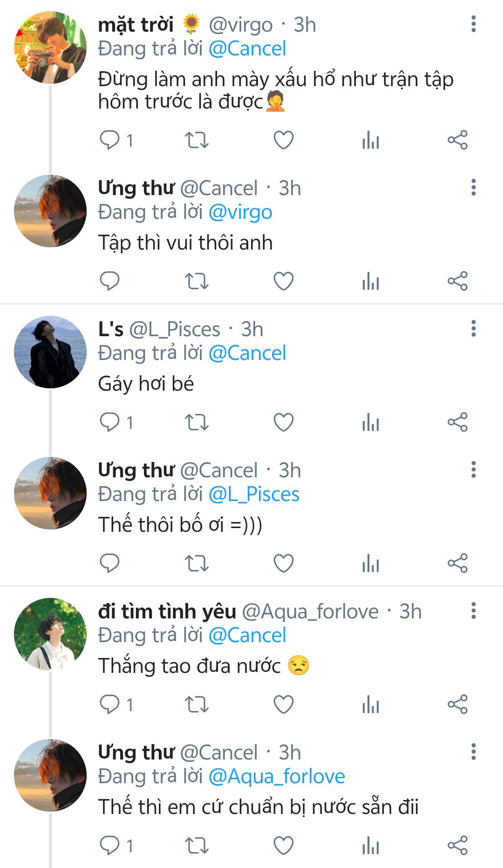Reply to 'Thế thôi bố ơi =)))' tweet
The height and width of the screenshot is (868, 503).
click(x=110, y=563)
